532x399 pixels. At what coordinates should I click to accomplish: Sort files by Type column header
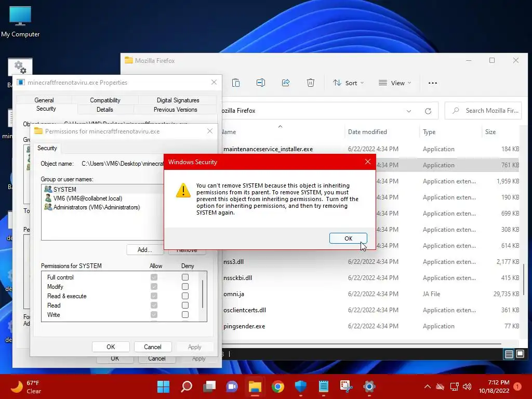point(429,131)
